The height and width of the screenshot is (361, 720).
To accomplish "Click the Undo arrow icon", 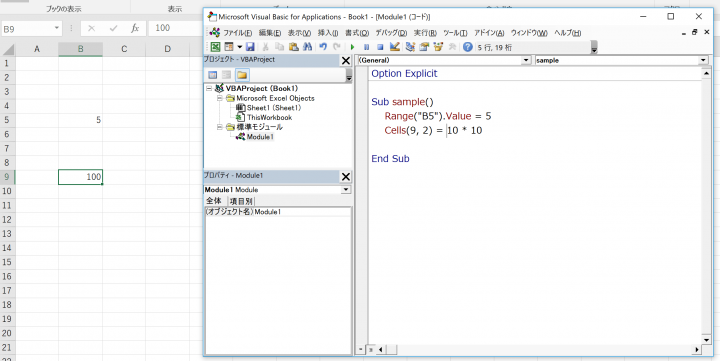I will (x=323, y=47).
